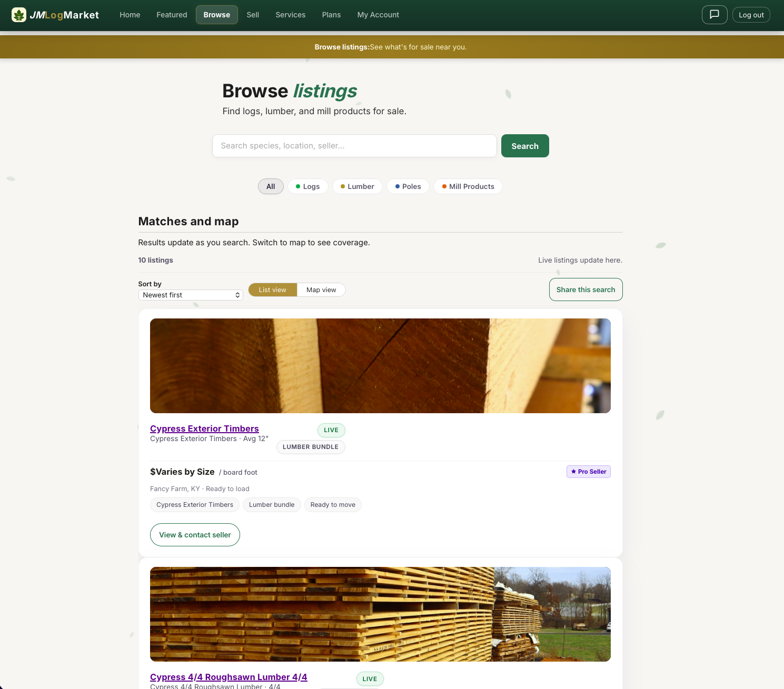Open the Sort by 'Newest first' dropdown

190,295
